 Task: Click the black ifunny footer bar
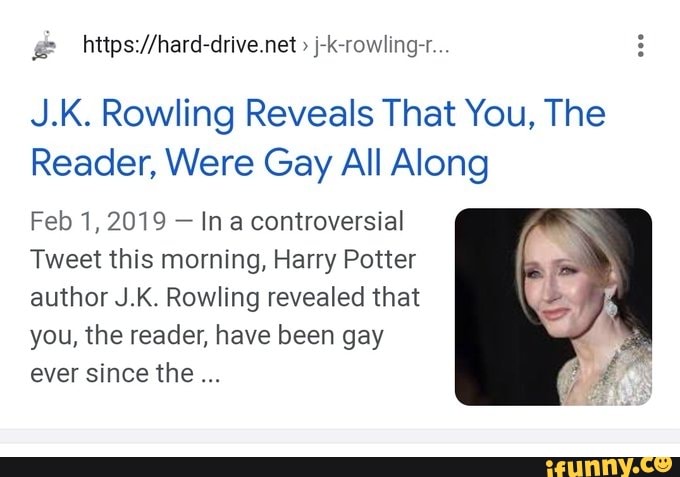click(x=340, y=467)
